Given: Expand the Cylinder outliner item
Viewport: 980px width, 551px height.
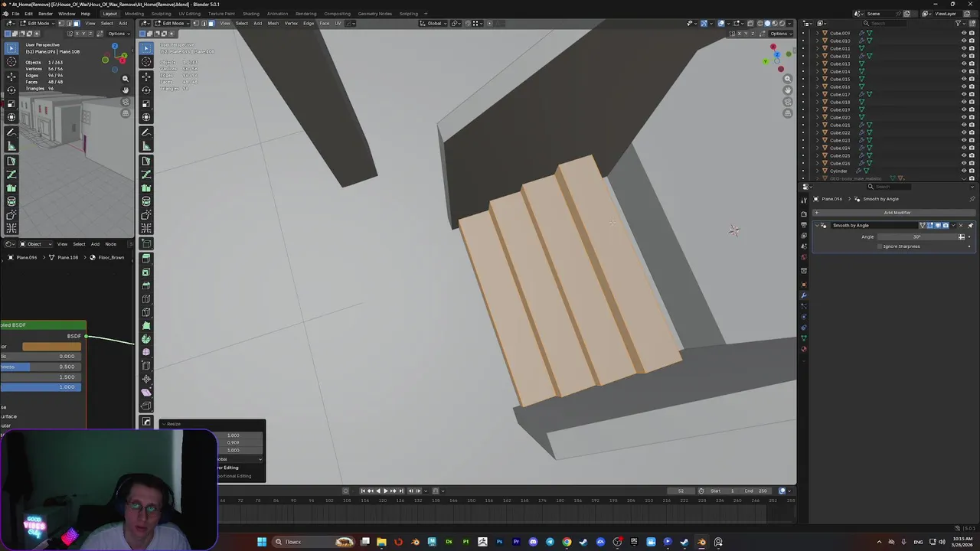Looking at the screenshot, I should 817,171.
